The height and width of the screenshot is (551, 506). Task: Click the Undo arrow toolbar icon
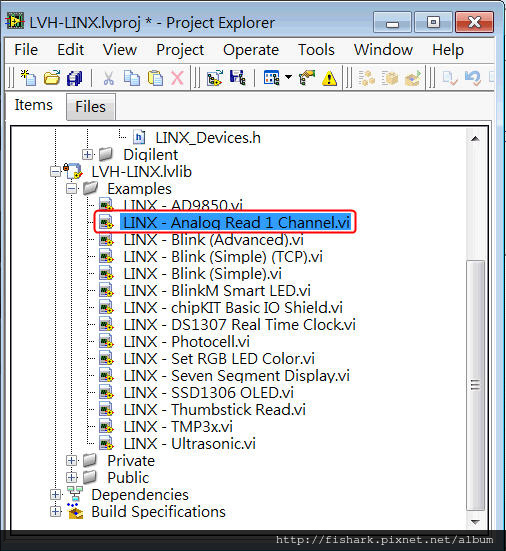point(473,78)
